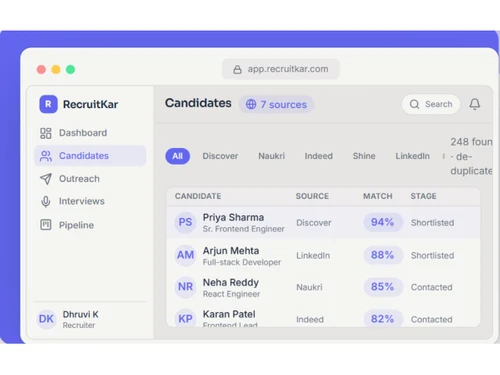Click the DK user avatar
Screen dimensions: 500x375
click(x=46, y=319)
